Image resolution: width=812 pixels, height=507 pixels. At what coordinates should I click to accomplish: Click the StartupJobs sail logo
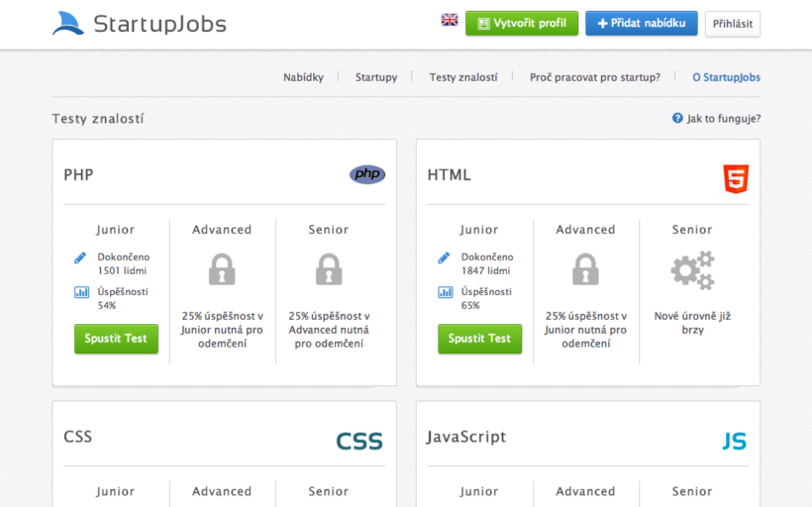click(68, 24)
